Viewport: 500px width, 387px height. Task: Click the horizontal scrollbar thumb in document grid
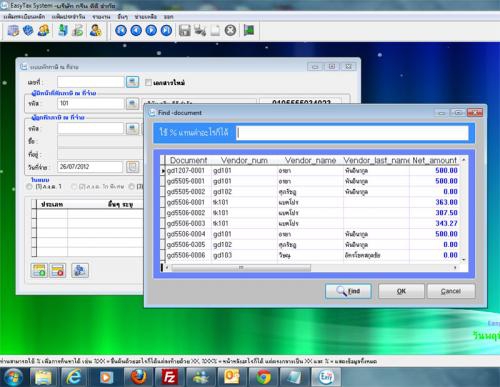(x=241, y=268)
